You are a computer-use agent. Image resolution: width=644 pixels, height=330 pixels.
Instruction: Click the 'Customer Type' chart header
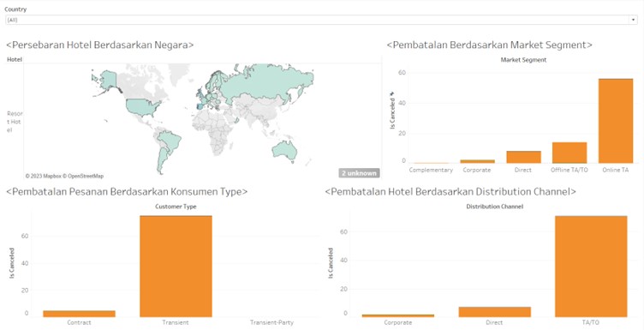176,207
